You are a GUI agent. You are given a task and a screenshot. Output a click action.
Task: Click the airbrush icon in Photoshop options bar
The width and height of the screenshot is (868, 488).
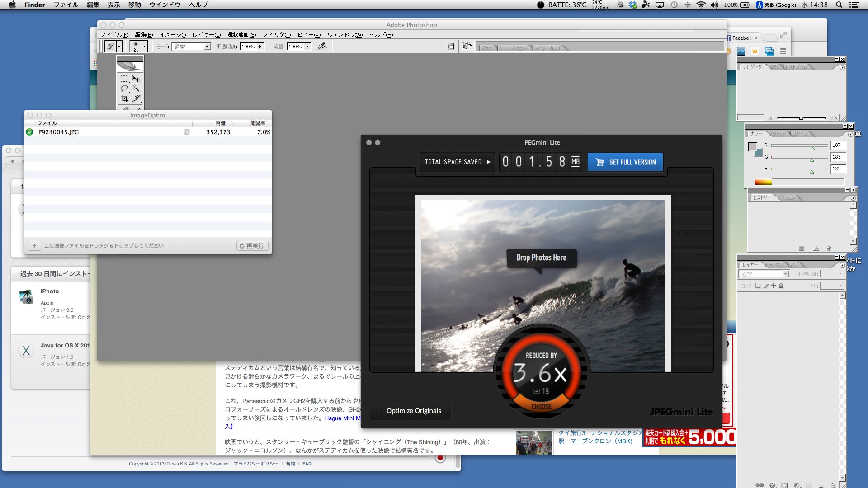click(x=322, y=46)
